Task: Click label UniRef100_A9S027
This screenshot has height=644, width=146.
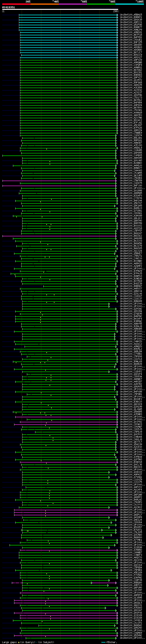Action: click(131, 58)
